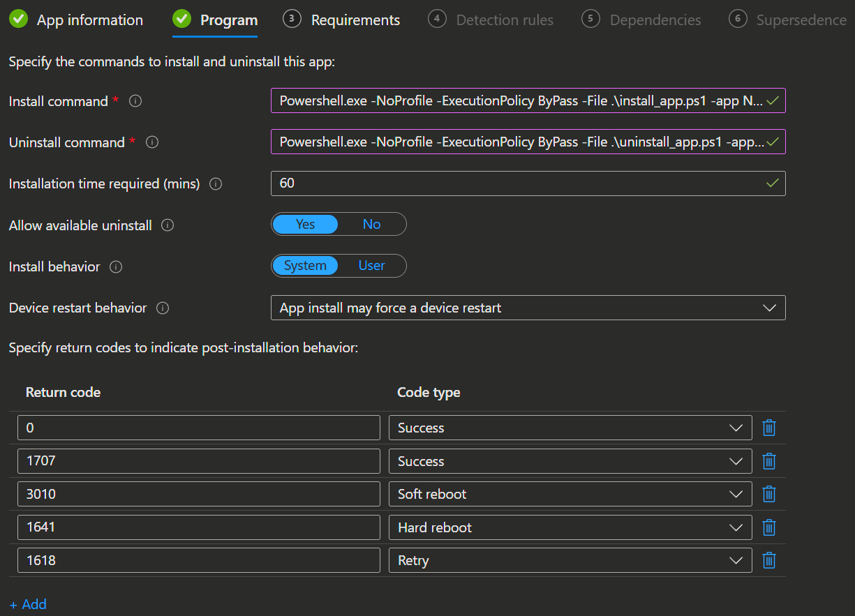Edit the return code 1707 field
The height and width of the screenshot is (616, 855).
click(x=199, y=461)
